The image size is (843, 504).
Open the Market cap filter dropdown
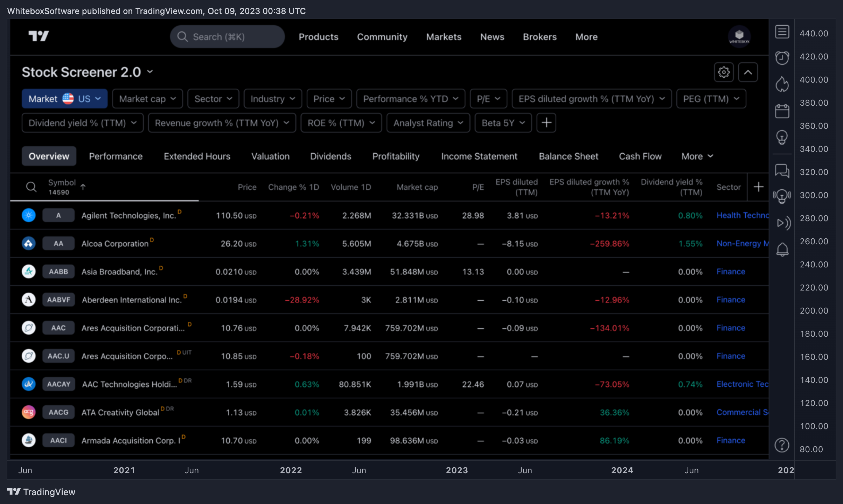pyautogui.click(x=147, y=99)
